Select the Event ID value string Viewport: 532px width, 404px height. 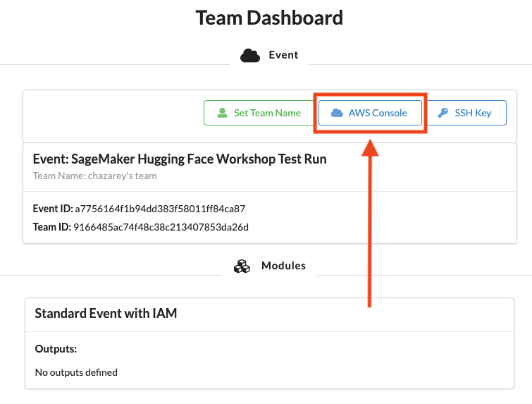pos(160,209)
